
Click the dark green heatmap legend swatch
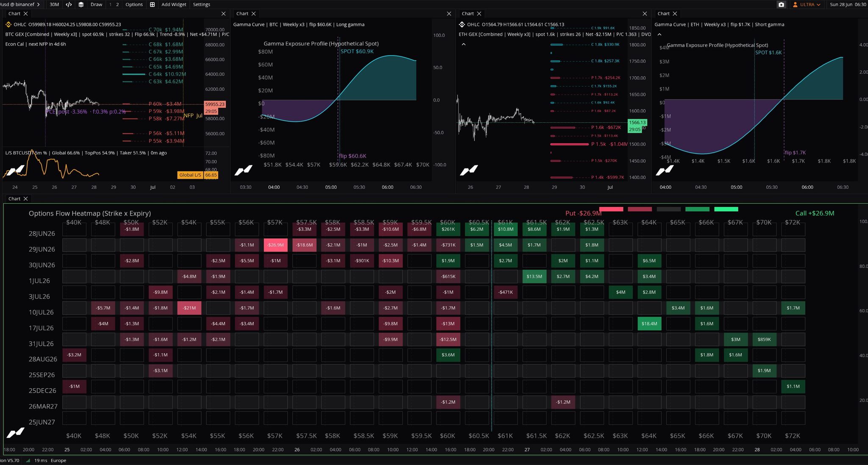(x=697, y=209)
